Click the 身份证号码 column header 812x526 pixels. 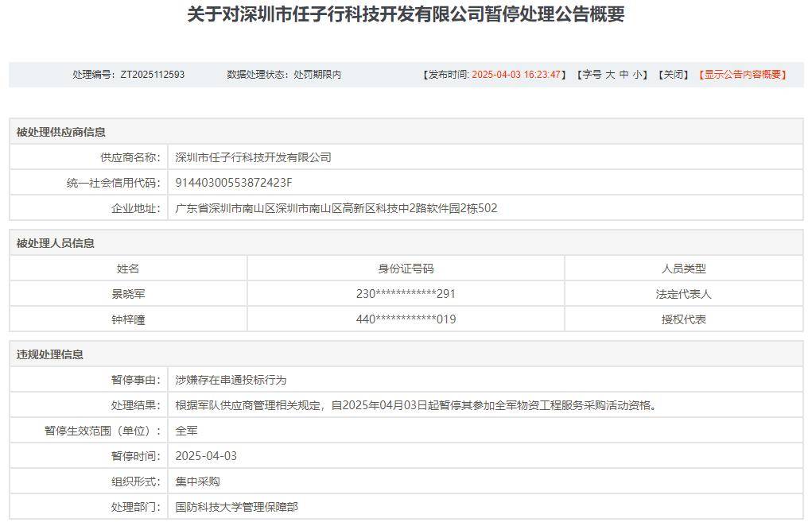click(406, 269)
